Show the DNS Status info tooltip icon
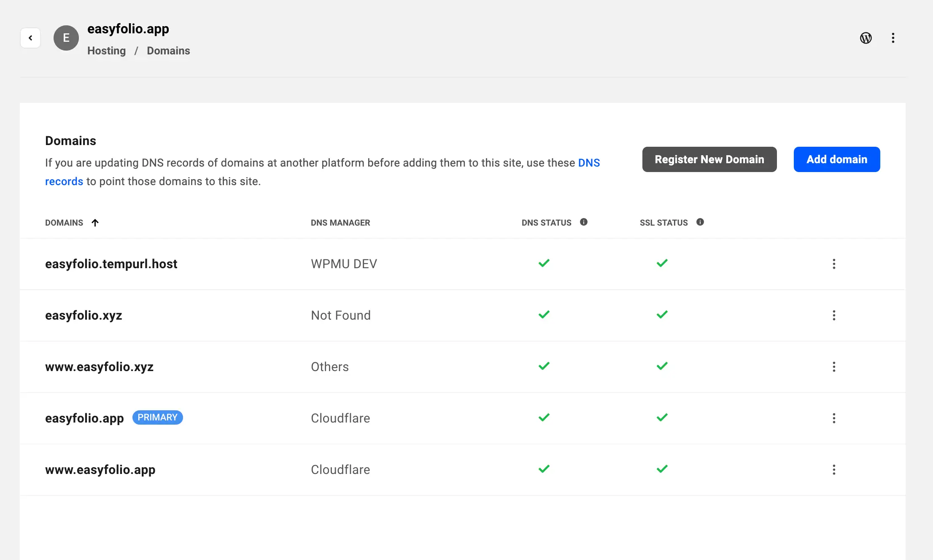The image size is (933, 560). [584, 222]
